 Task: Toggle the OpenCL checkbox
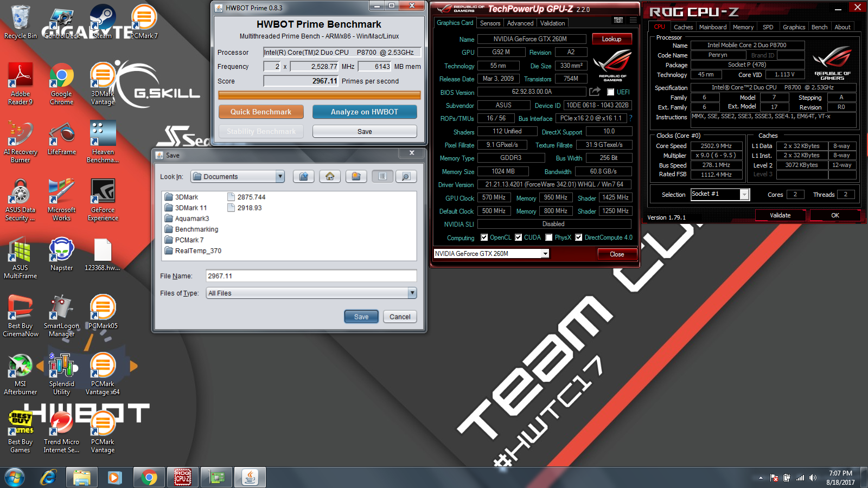484,237
